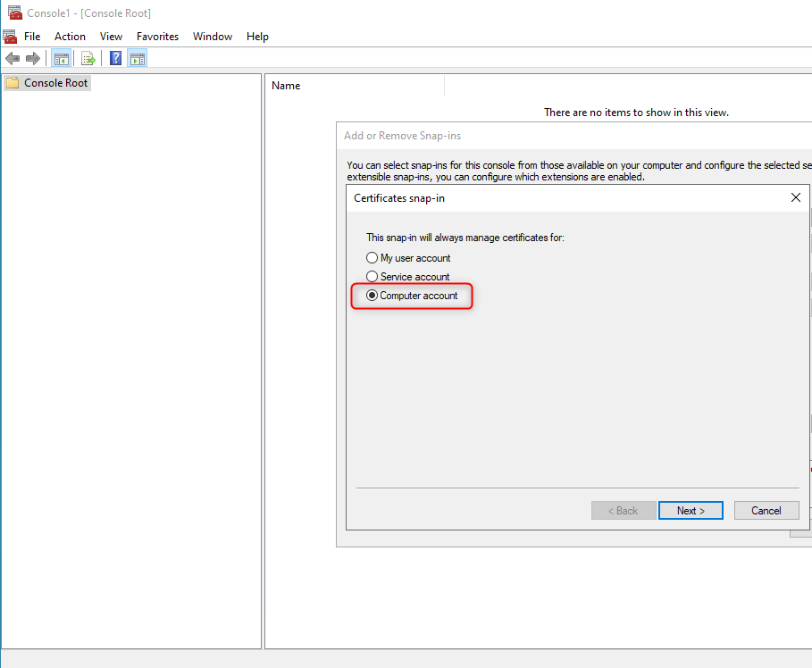
Task: Open the File menu
Action: 32,37
